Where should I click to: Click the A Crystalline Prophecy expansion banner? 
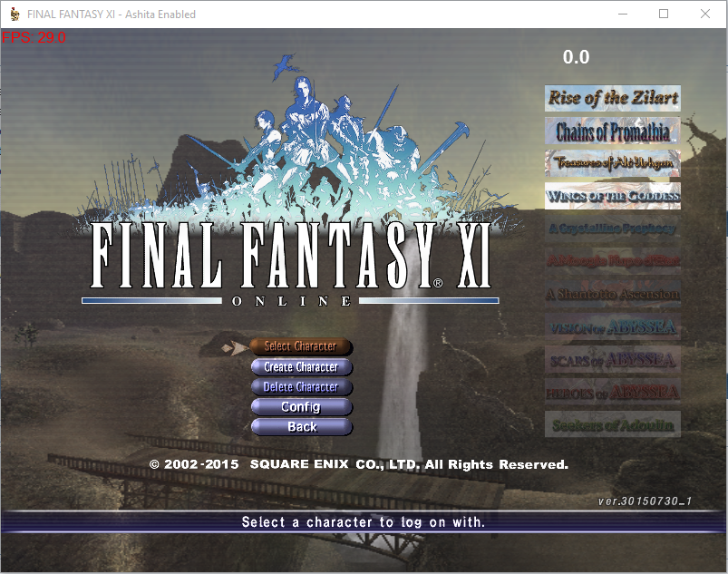613,229
